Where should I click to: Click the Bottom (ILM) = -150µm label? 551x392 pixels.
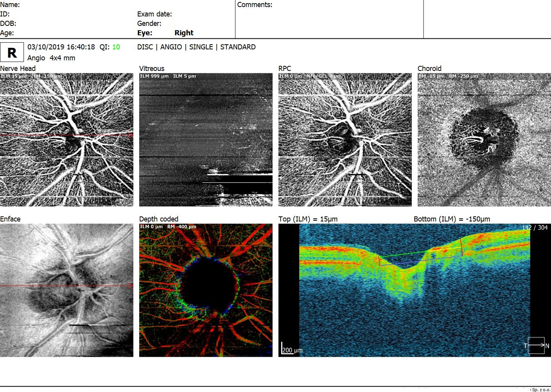[452, 219]
